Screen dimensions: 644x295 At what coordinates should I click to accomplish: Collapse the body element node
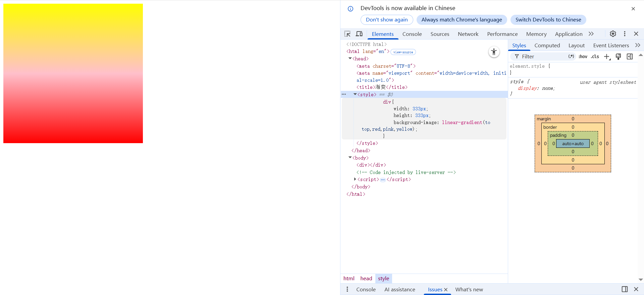tap(350, 158)
